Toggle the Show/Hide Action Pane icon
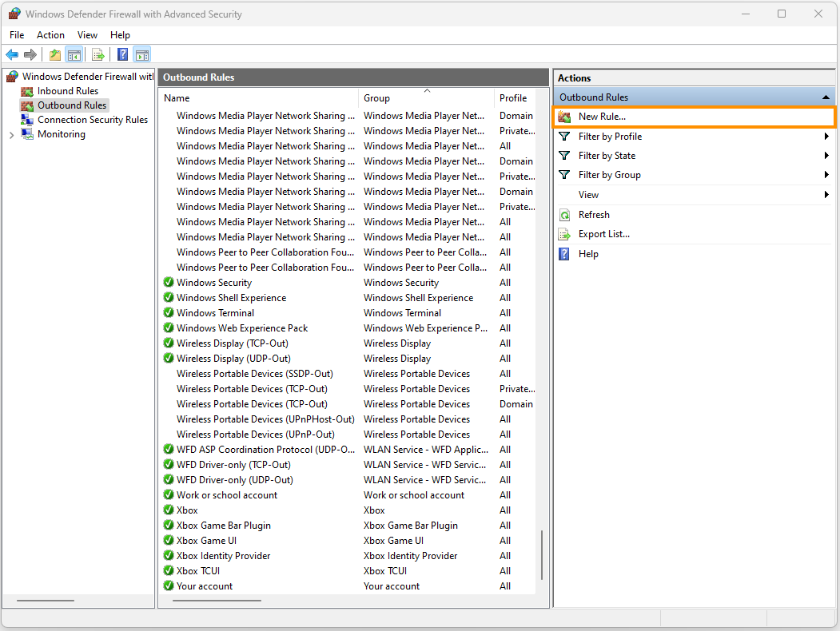The width and height of the screenshot is (840, 631). pos(142,54)
